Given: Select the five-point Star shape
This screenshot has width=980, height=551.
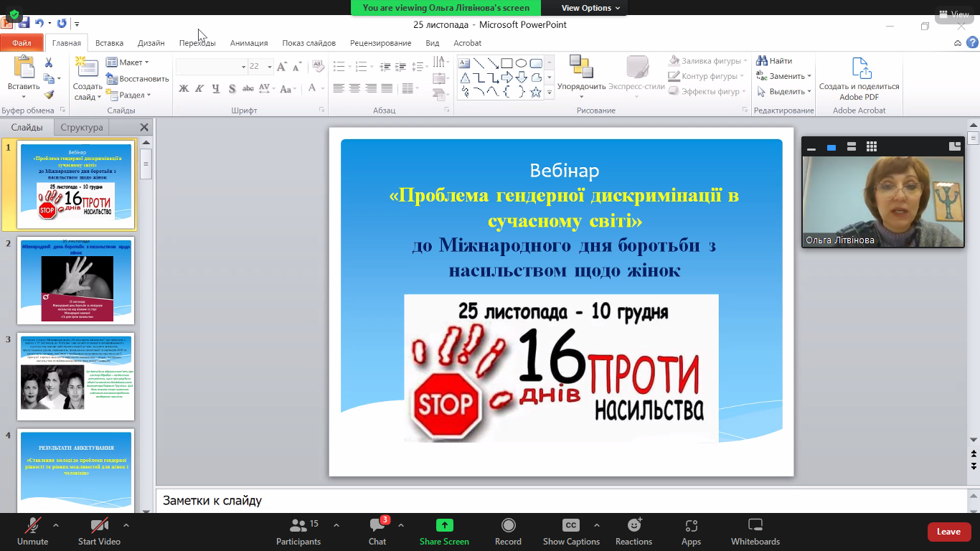Looking at the screenshot, I should [x=535, y=92].
